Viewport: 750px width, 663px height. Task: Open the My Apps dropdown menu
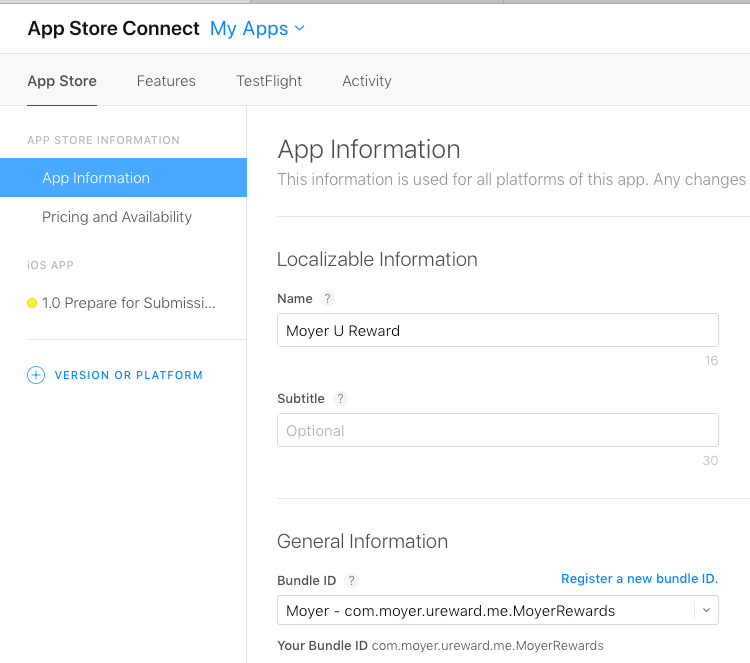click(x=257, y=29)
